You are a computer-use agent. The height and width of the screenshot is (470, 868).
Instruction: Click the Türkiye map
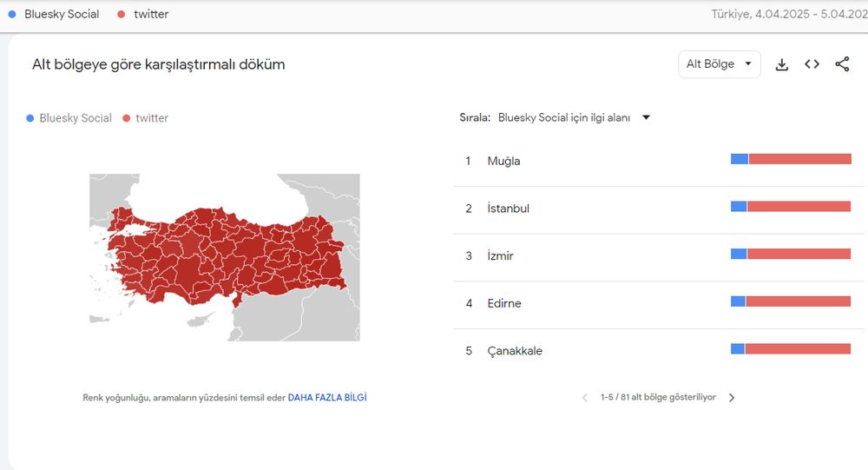coord(225,257)
